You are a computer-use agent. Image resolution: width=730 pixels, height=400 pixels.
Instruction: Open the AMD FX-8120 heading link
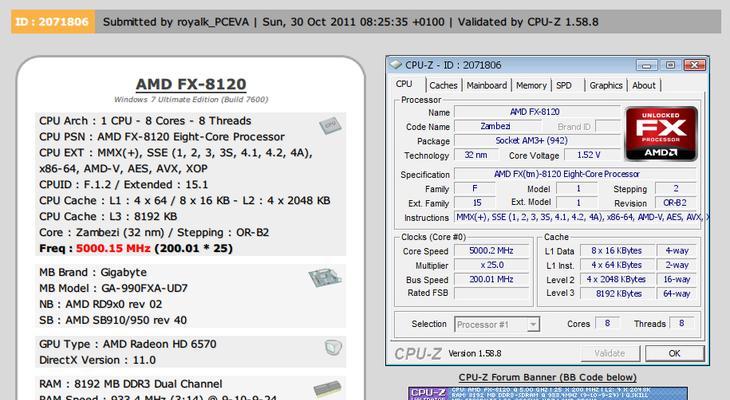(191, 84)
